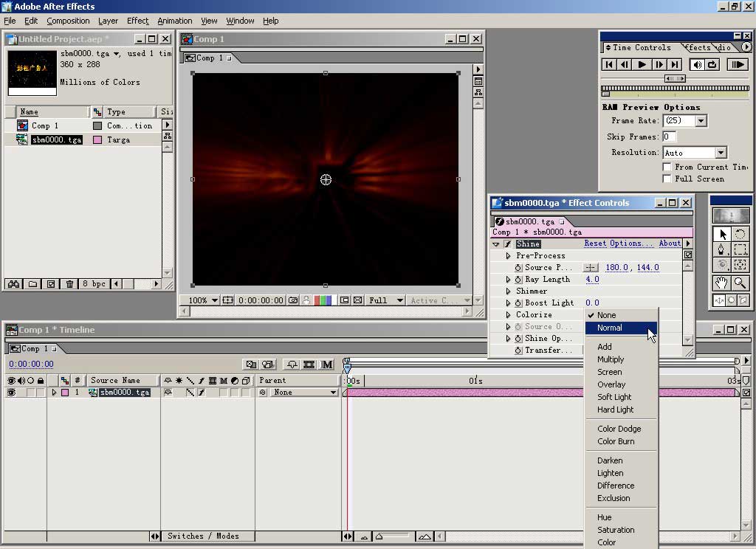Expand the Ray Length property
The width and height of the screenshot is (756, 549).
pyautogui.click(x=508, y=280)
